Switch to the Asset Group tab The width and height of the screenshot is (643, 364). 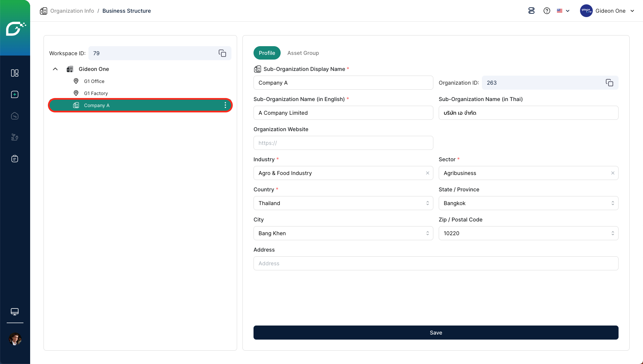pos(303,53)
